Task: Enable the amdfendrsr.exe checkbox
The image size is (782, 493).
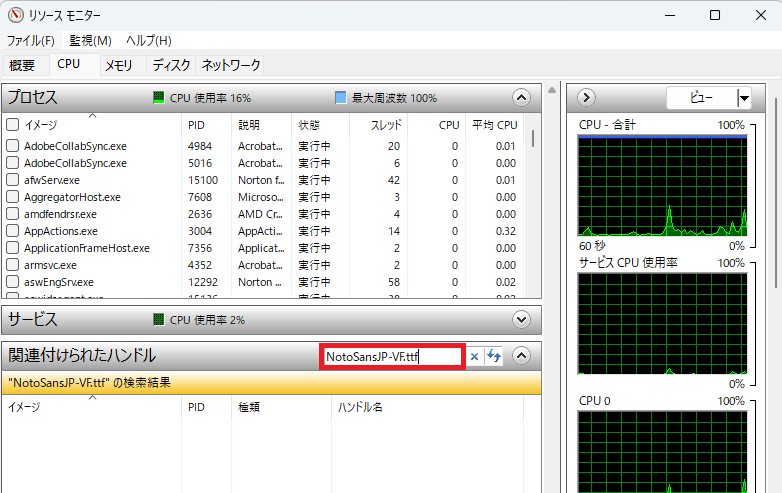Action: pos(12,213)
